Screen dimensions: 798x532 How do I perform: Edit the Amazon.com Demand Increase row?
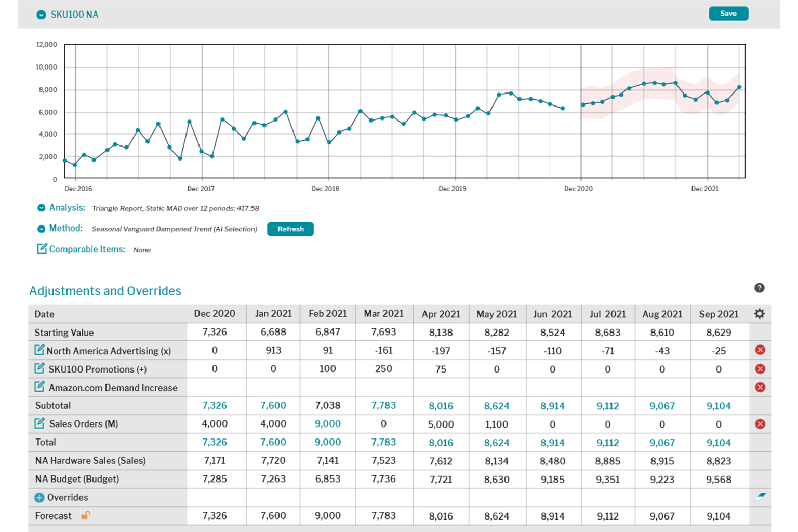[39, 387]
